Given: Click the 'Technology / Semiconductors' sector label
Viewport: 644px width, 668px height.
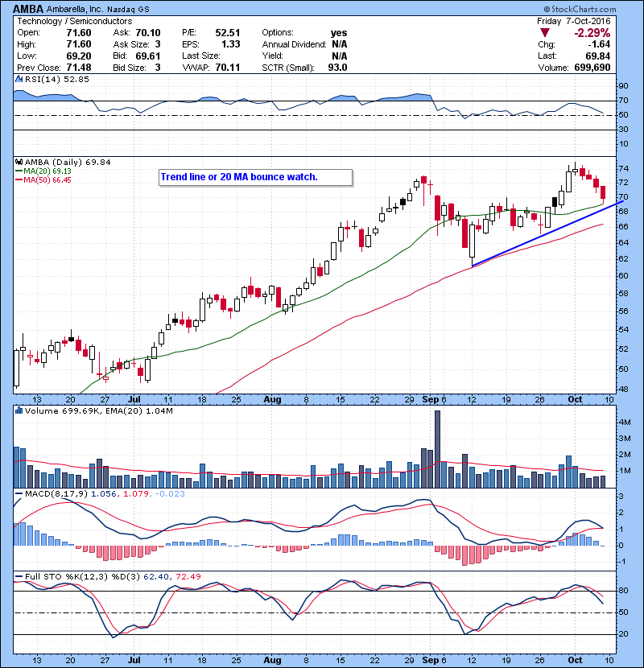Looking at the screenshot, I should click(x=75, y=21).
